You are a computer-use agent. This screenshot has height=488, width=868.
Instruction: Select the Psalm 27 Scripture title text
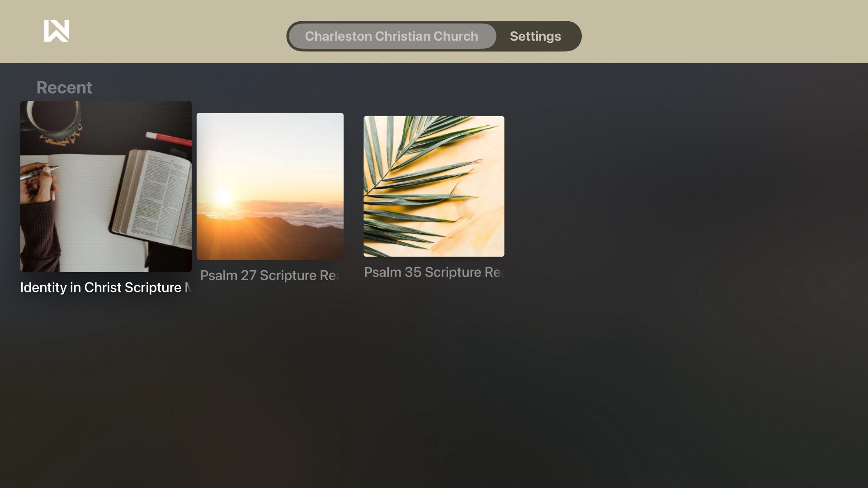click(270, 275)
